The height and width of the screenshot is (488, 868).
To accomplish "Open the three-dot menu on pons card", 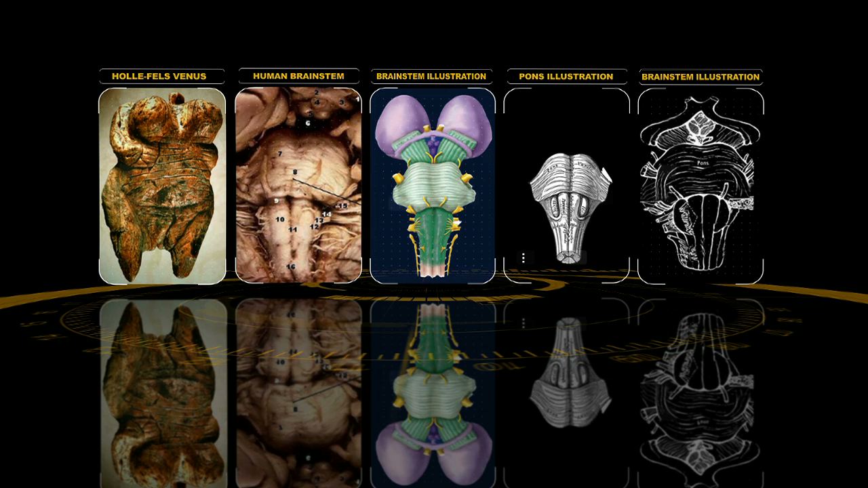I will point(524,258).
